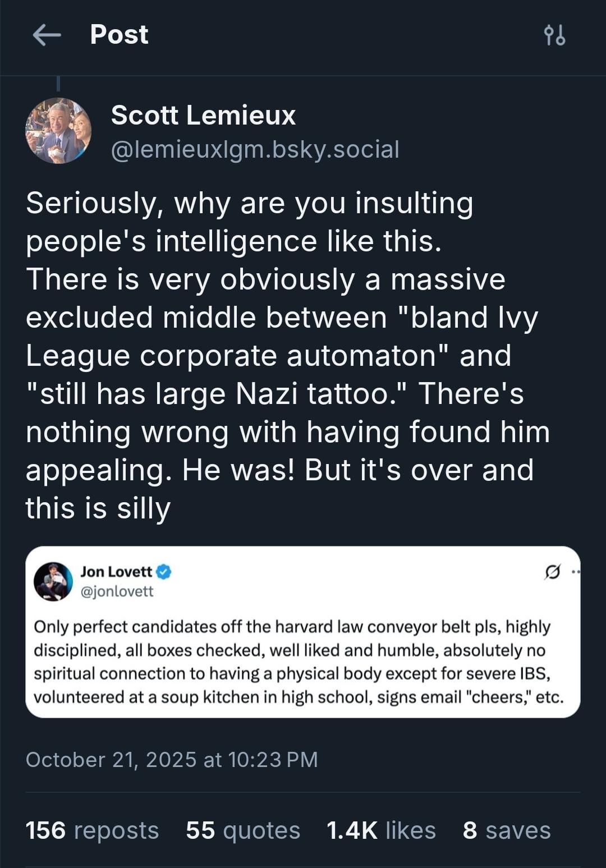Click the blue verified badge
Viewport: 606px width, 868px height.
pyautogui.click(x=164, y=572)
